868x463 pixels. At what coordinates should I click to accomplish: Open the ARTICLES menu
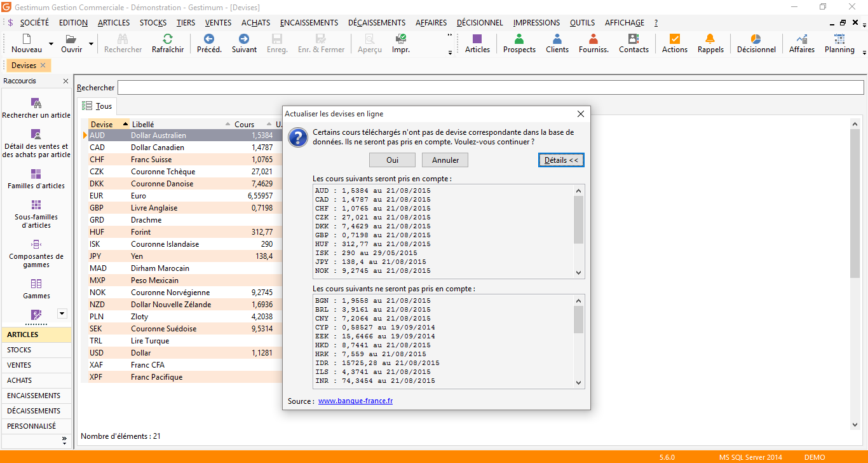114,22
